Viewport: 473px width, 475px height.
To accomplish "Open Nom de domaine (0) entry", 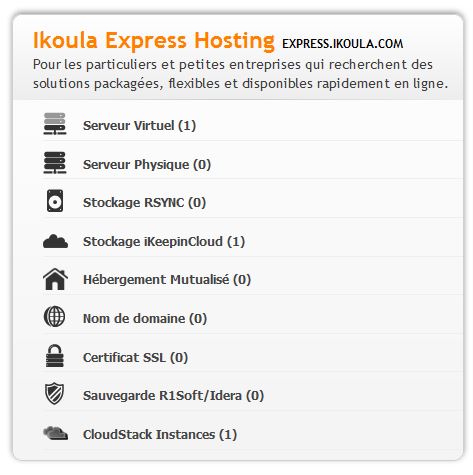I will [145, 319].
